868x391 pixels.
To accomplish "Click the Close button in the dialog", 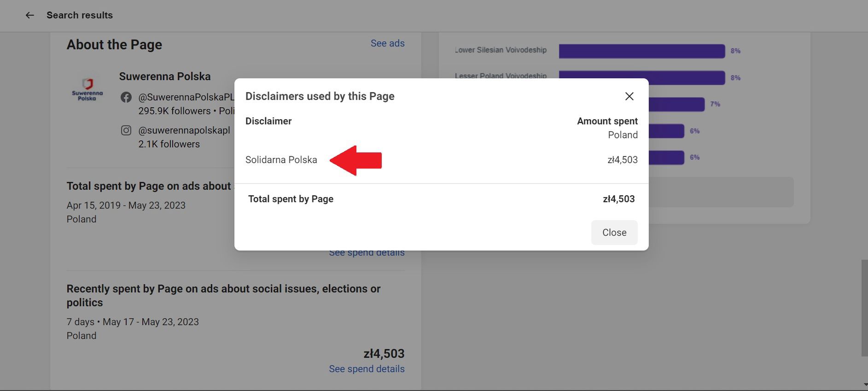I will pyautogui.click(x=614, y=233).
